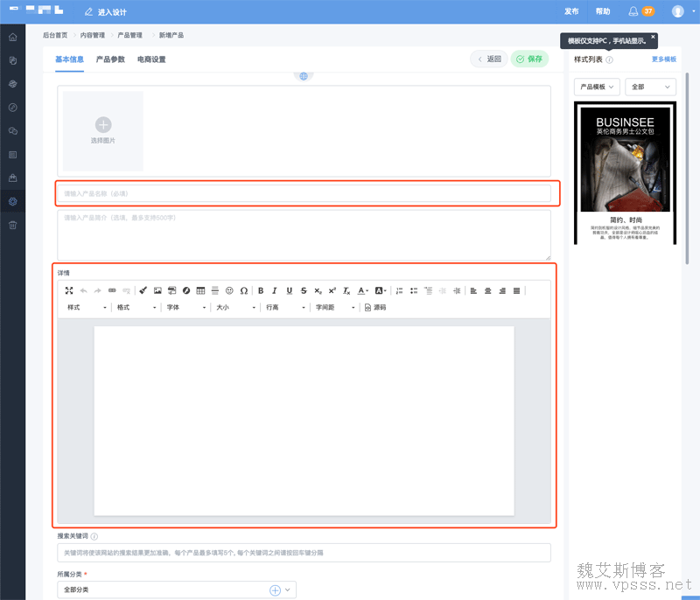Insert a table using the toolbar icon
The image size is (700, 600).
point(200,290)
